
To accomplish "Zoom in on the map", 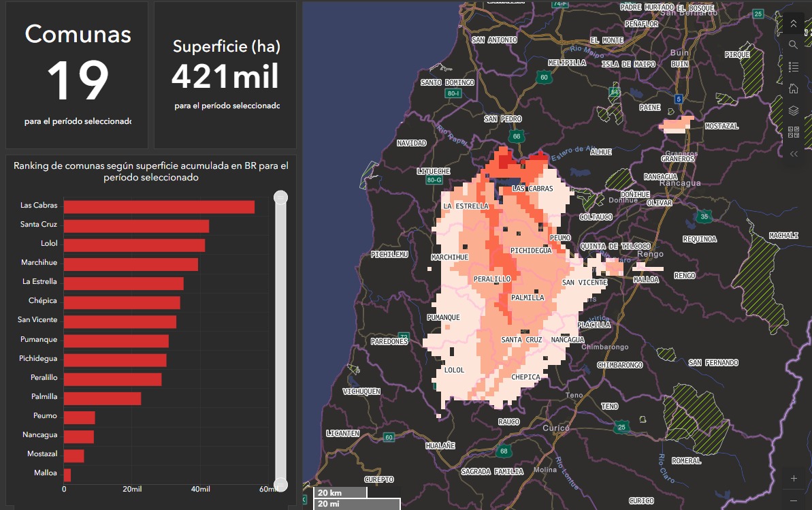I will (x=794, y=479).
